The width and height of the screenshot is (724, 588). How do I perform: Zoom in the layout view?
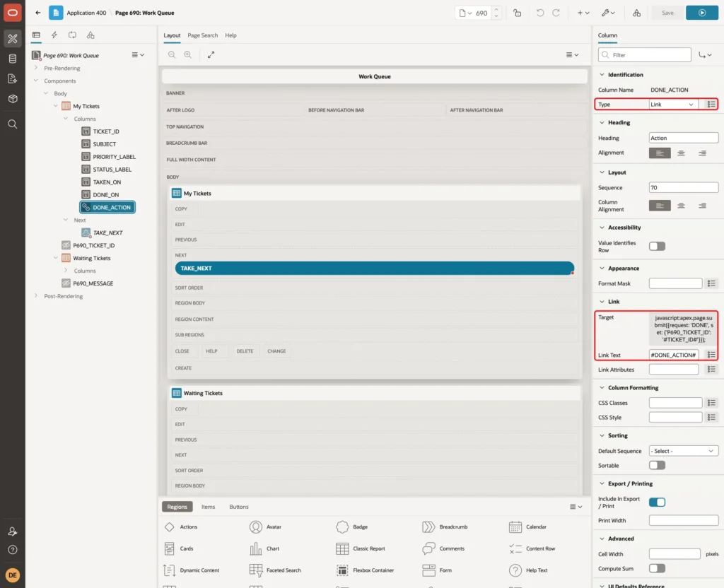(188, 54)
